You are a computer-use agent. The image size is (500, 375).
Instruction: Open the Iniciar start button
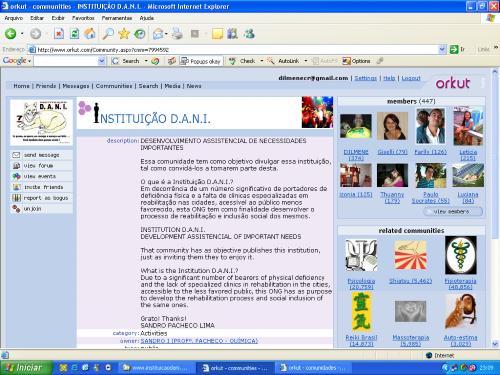(26, 368)
